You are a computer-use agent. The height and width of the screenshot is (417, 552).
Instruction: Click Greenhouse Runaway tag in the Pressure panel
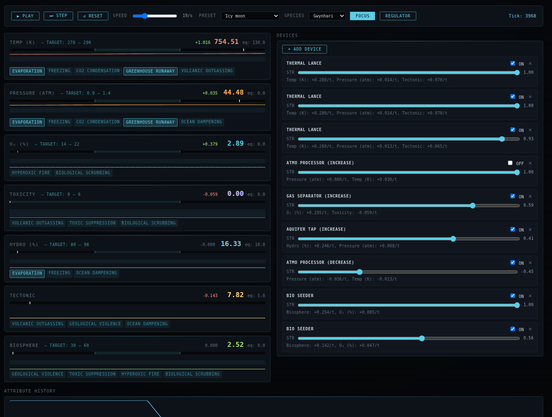[x=150, y=122]
